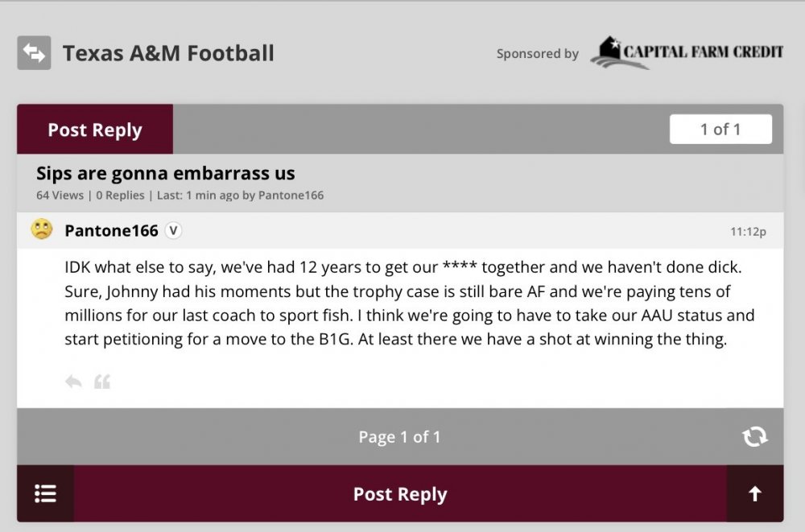The height and width of the screenshot is (532, 805).
Task: Expand the "Page 1 of 1" footer bar
Action: coord(399,437)
